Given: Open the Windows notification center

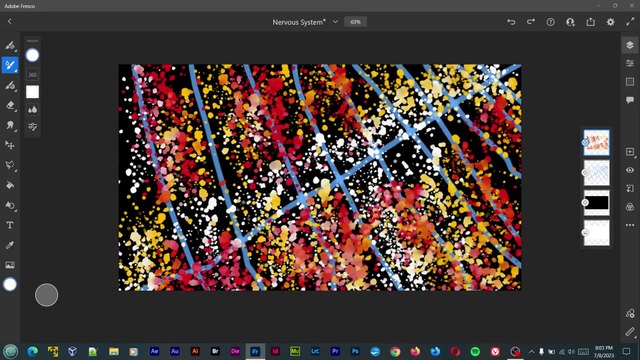Looking at the screenshot, I should (x=627, y=351).
